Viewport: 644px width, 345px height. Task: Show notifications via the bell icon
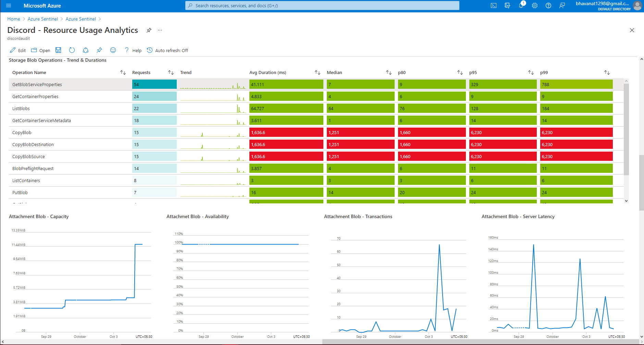coord(521,6)
